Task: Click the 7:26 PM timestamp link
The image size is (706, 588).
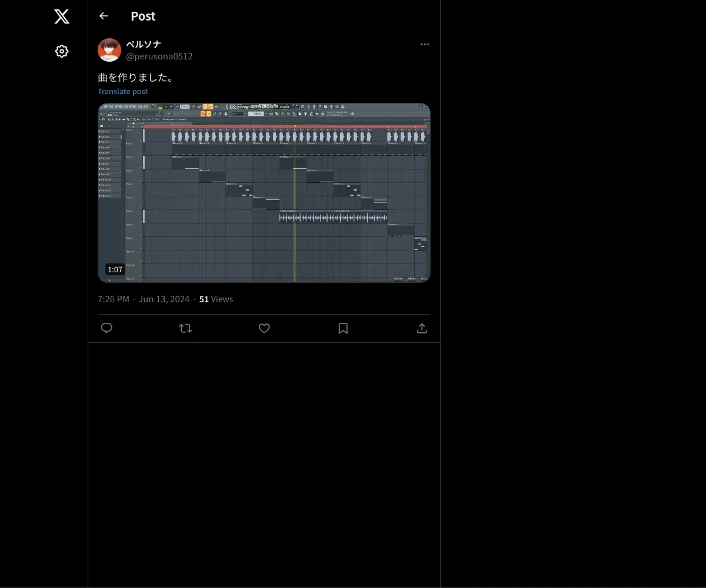Action: (x=114, y=299)
